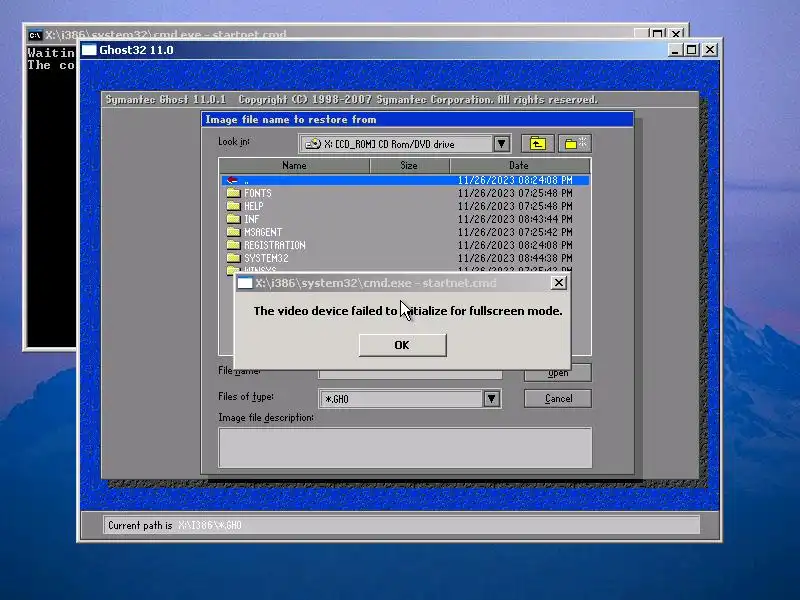Click the REGISTRATION date 08:24:08 PM cell
This screenshot has height=600, width=800.
pyautogui.click(x=515, y=245)
